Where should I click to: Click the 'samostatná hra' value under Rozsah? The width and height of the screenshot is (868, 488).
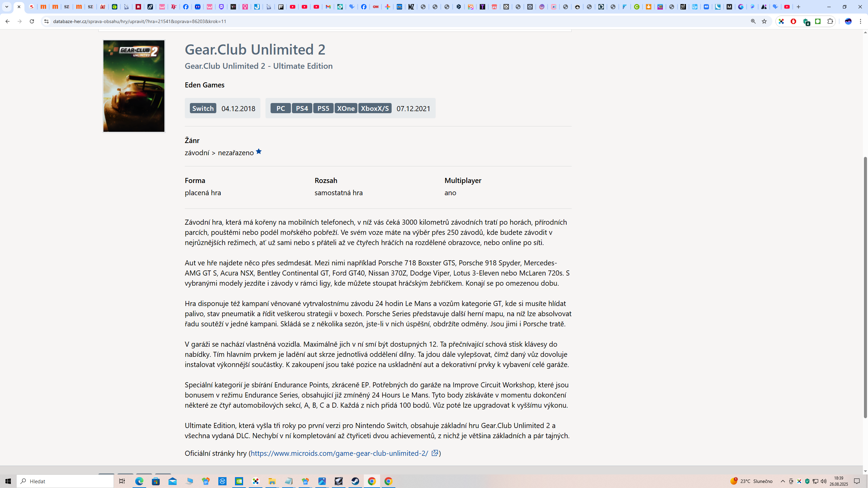[x=338, y=192]
